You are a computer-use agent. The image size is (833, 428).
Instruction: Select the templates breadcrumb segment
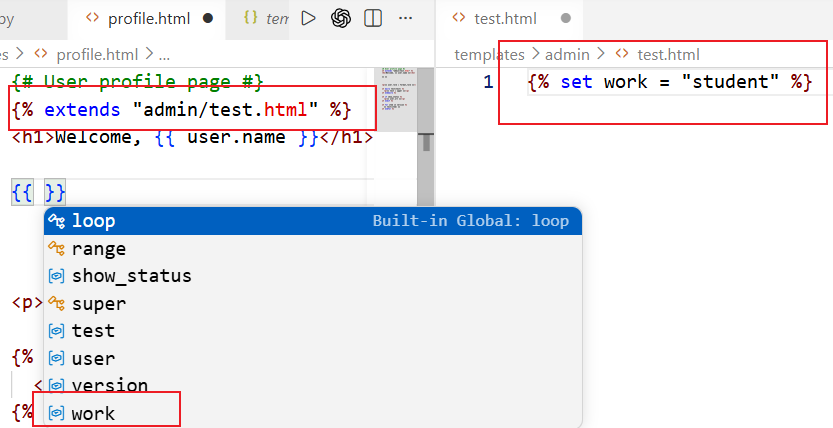pos(489,54)
